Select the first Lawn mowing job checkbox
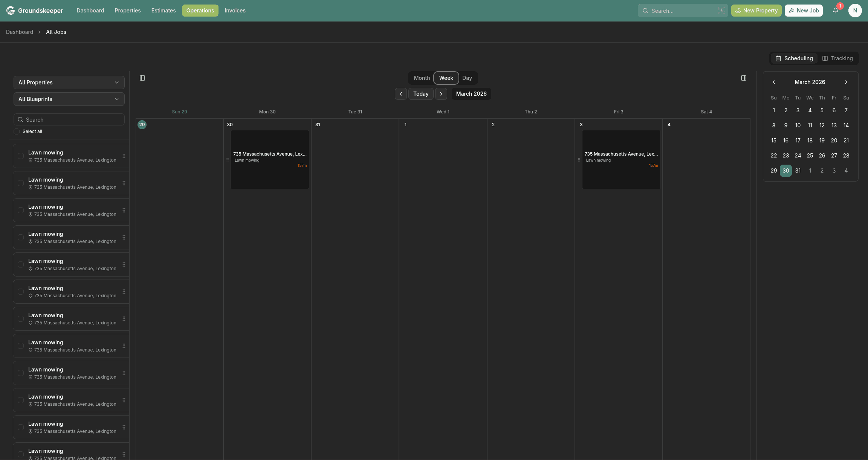Image resolution: width=868 pixels, height=460 pixels. pyautogui.click(x=20, y=156)
